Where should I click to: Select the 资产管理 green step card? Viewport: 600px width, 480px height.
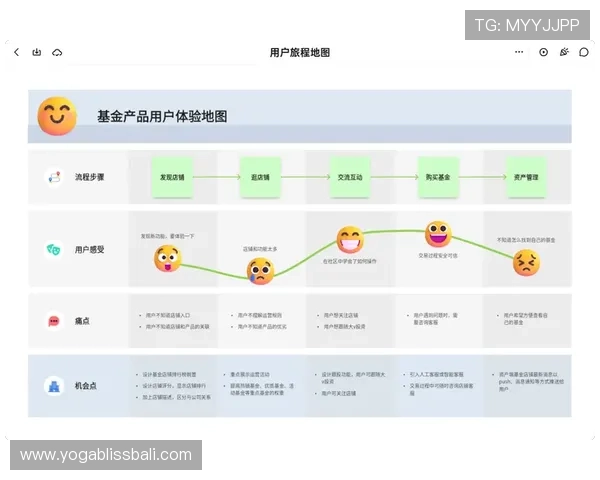click(526, 177)
